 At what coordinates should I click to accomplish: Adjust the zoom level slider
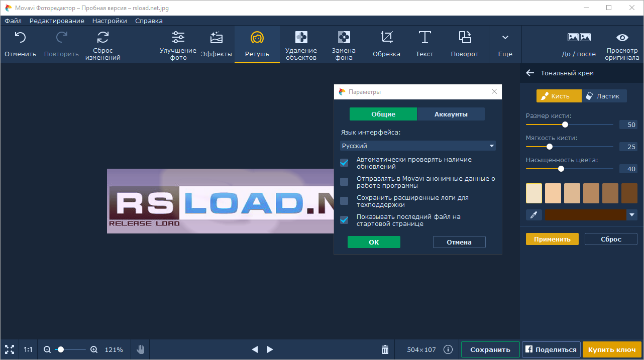[x=70, y=349]
